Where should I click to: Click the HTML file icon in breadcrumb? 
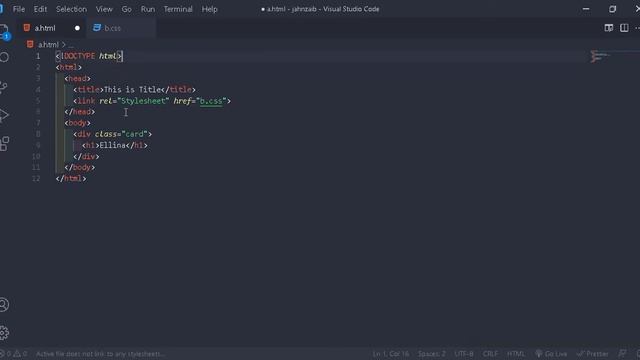(x=30, y=44)
